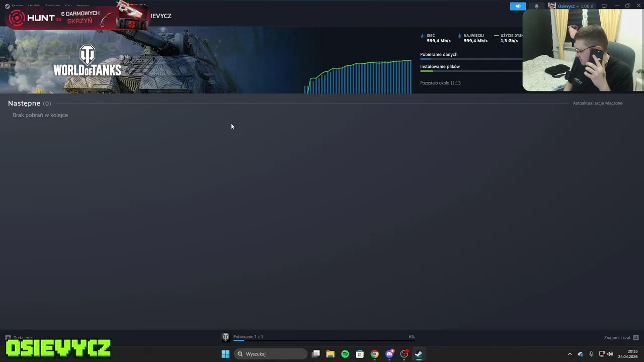Screen dimensions: 644x362
Task: Open the notifications bell
Action: click(536, 6)
